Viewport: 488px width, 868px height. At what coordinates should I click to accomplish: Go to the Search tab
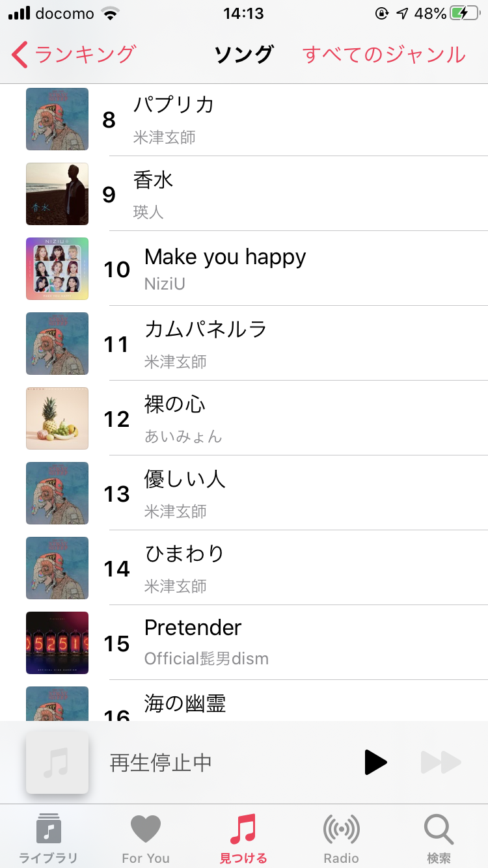click(x=439, y=837)
